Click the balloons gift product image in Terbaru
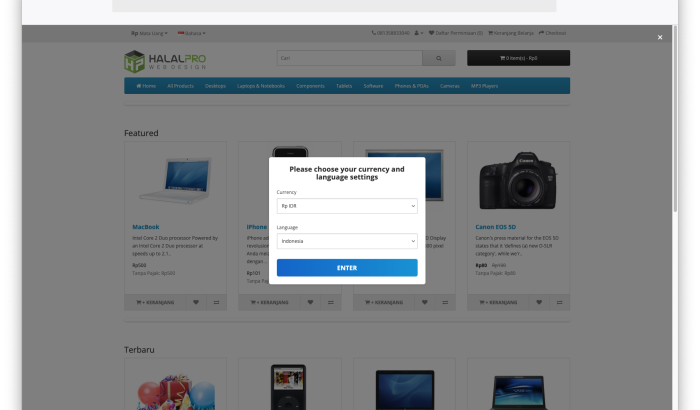Viewport: 700px width, 410px height. (x=176, y=391)
